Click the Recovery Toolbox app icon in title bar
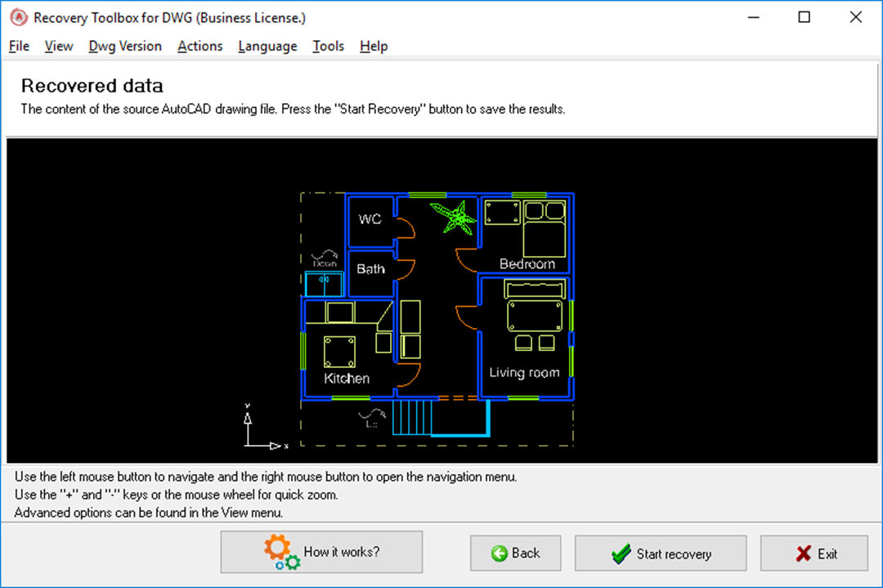This screenshot has height=588, width=883. tap(19, 17)
